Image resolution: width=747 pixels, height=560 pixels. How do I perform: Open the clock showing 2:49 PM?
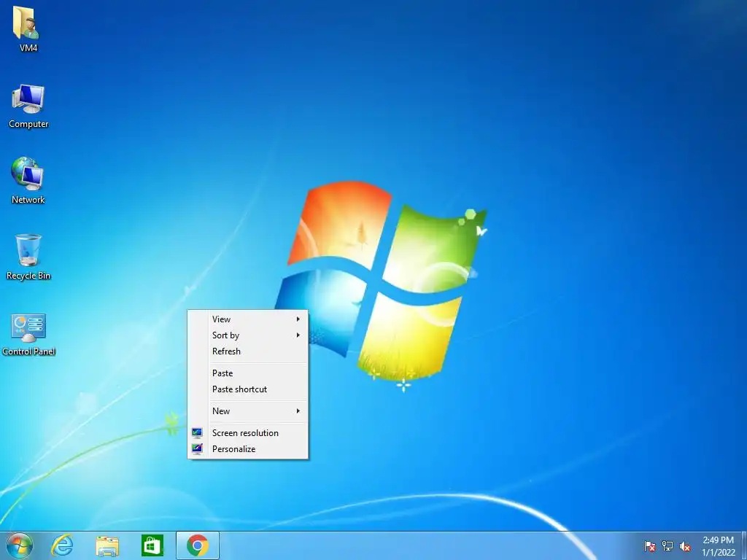[718, 546]
